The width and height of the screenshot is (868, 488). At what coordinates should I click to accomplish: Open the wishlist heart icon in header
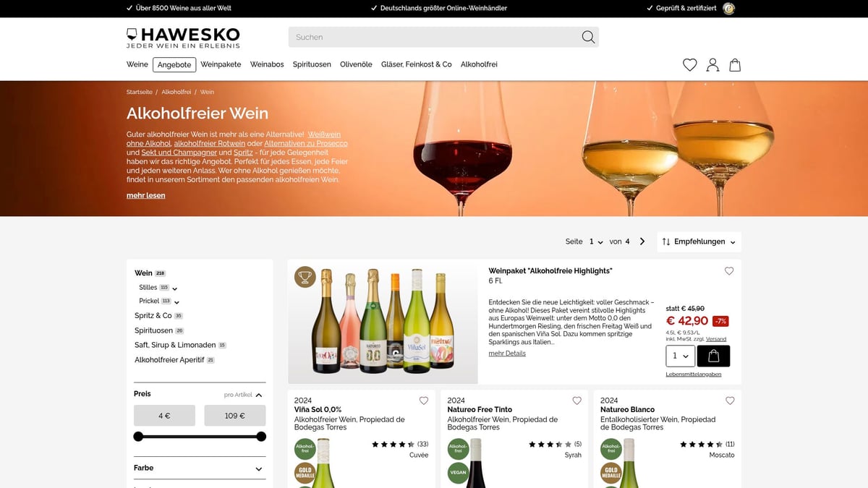pos(690,65)
